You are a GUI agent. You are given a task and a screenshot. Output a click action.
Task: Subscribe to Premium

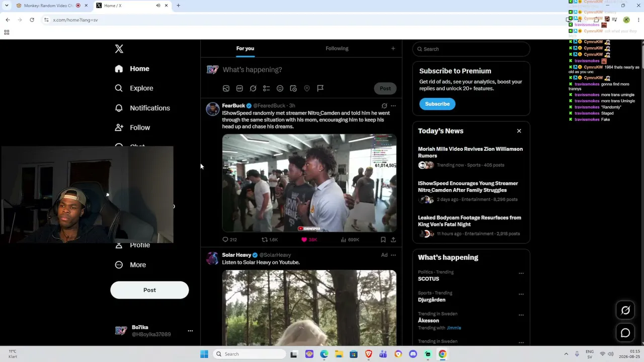pos(437,104)
